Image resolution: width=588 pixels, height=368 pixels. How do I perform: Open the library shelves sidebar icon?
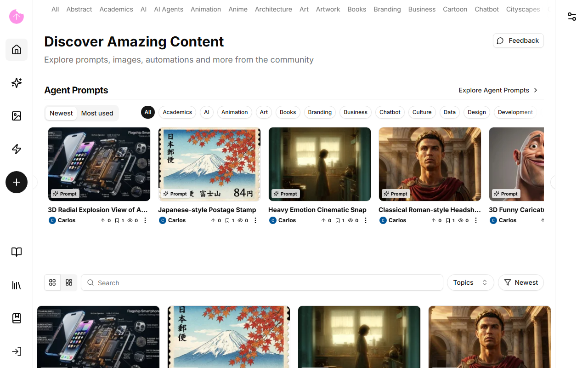click(17, 285)
